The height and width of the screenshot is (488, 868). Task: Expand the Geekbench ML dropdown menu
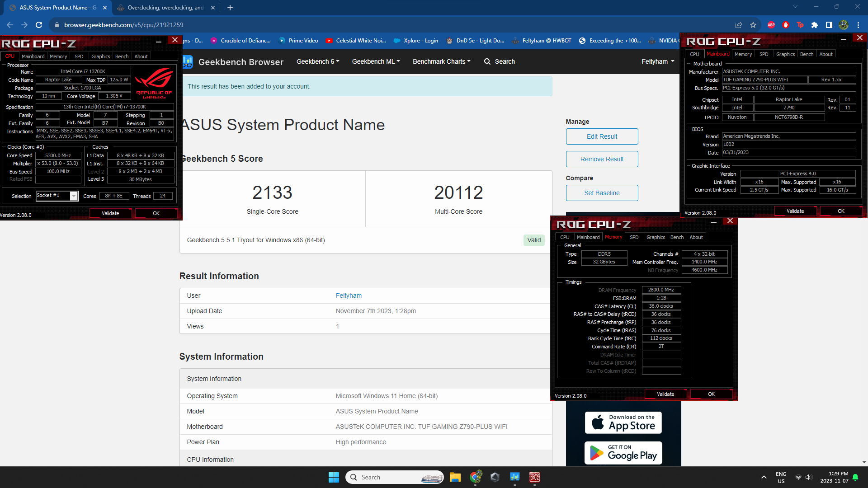click(376, 61)
